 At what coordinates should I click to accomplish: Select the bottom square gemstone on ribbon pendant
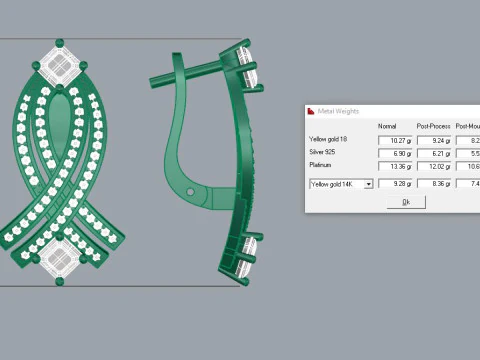(59, 259)
